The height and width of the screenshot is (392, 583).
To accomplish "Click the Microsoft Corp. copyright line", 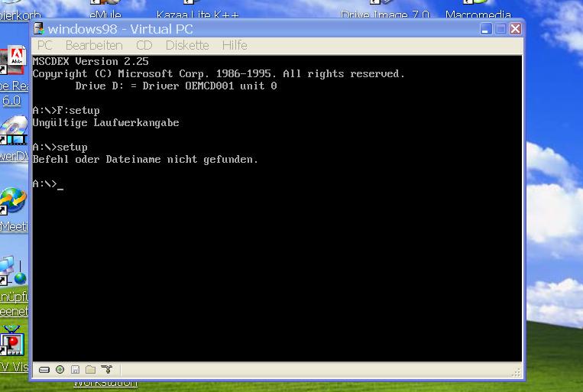I will point(219,73).
